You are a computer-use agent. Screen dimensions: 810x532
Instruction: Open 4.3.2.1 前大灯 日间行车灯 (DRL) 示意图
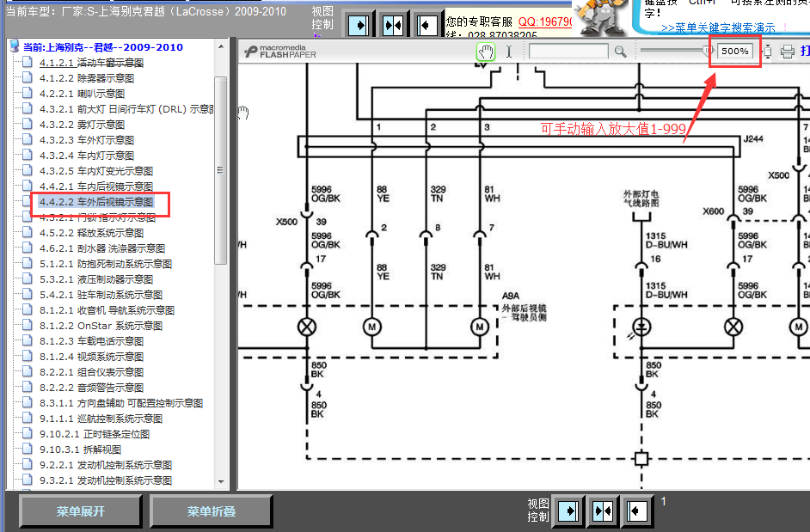click(x=126, y=109)
